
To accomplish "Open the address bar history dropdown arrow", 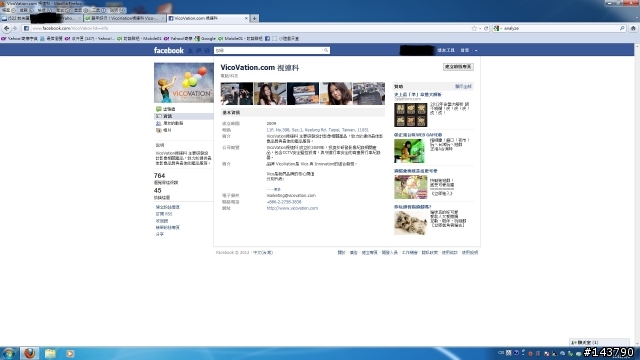I will pyautogui.click(x=480, y=28).
